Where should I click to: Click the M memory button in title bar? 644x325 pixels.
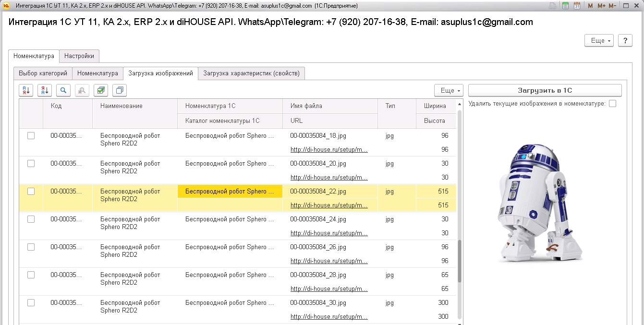click(x=590, y=6)
